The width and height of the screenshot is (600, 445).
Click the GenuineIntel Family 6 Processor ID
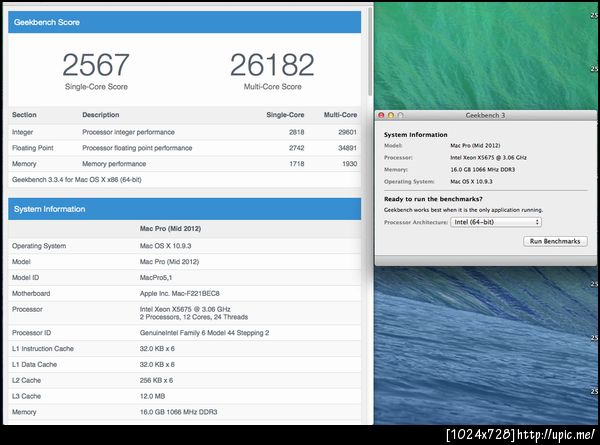(x=204, y=333)
